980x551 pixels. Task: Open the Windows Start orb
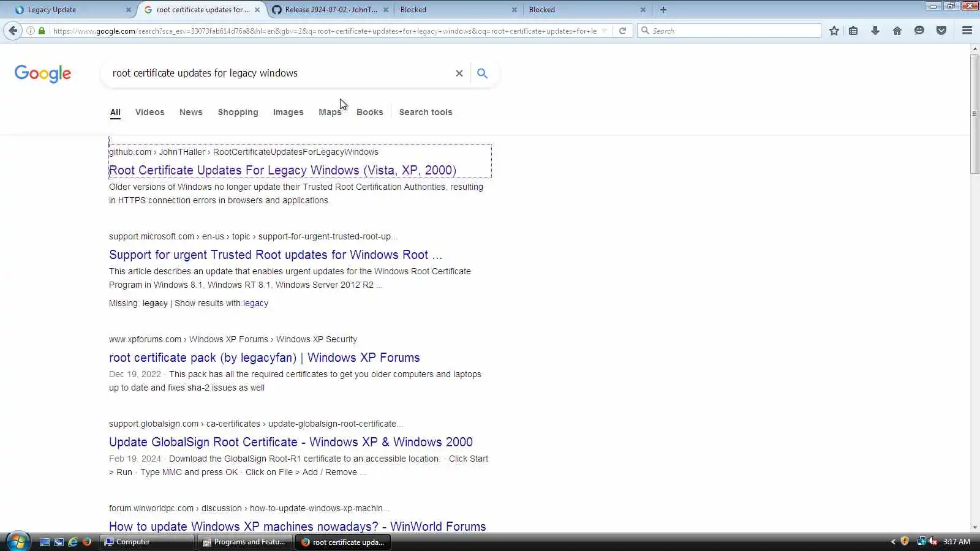[x=18, y=541]
